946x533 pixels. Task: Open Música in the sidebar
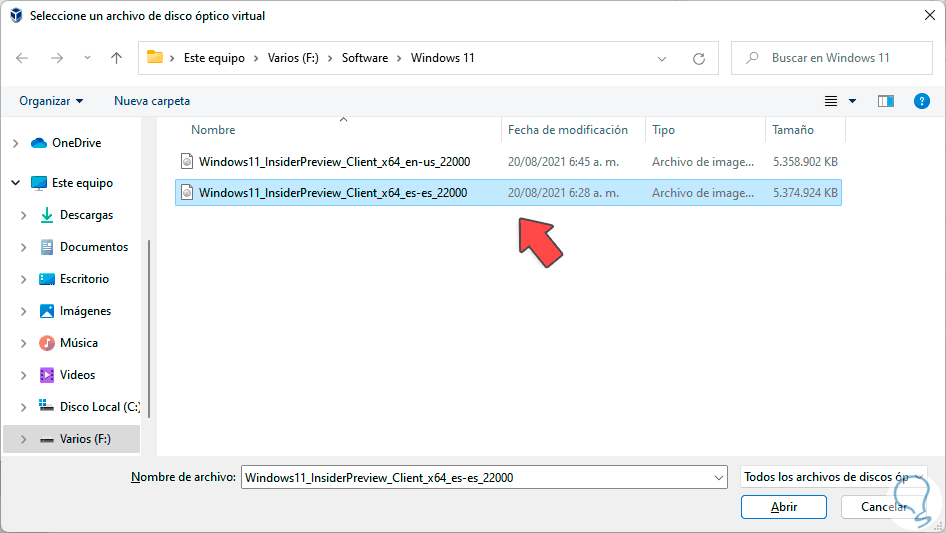pyautogui.click(x=79, y=343)
